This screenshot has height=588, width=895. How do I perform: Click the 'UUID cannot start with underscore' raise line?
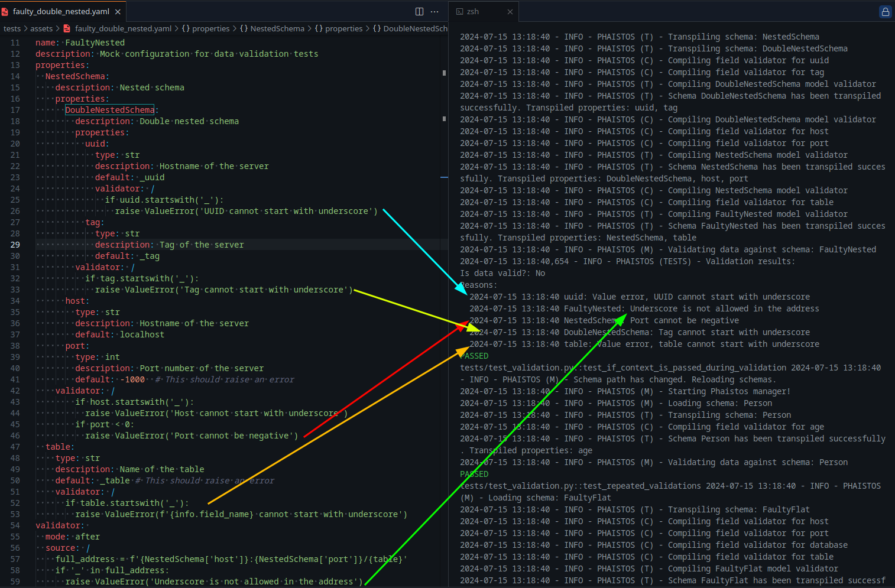[247, 211]
